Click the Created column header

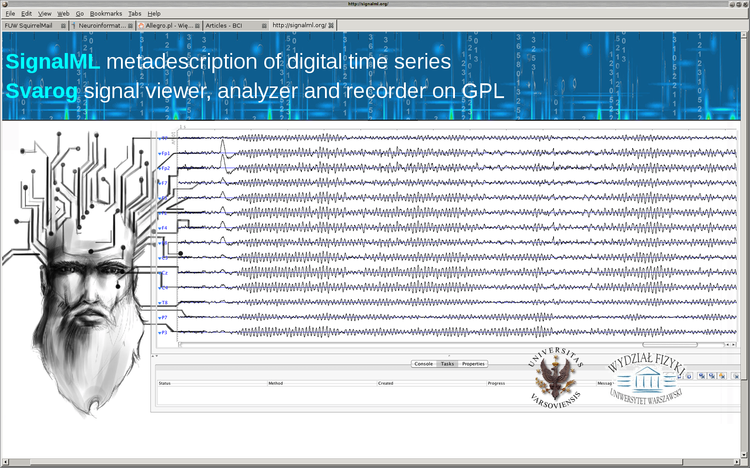tap(431, 383)
